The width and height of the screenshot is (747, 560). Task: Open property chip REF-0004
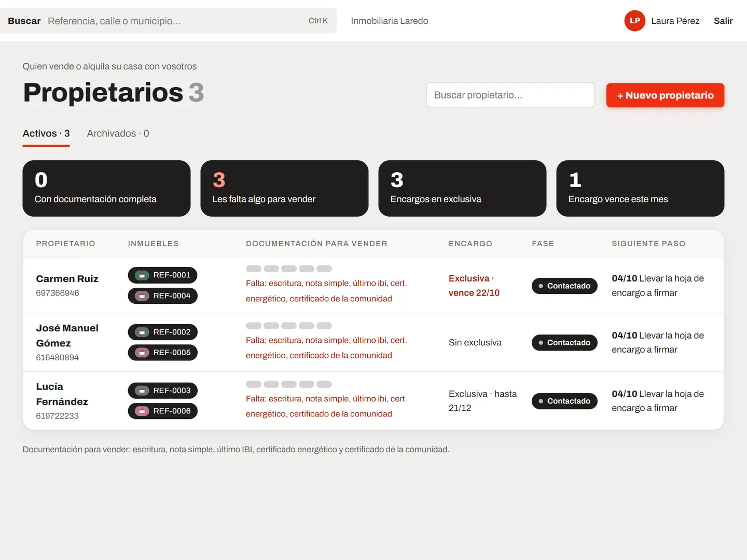click(x=162, y=296)
